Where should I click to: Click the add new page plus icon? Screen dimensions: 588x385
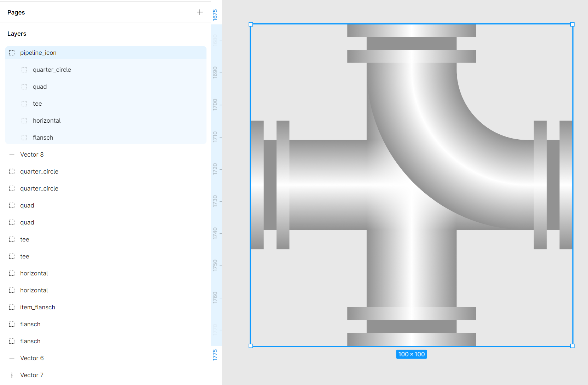[x=200, y=12]
